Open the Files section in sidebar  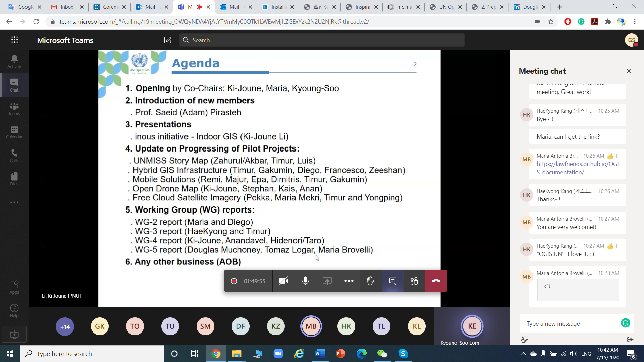[x=14, y=179]
